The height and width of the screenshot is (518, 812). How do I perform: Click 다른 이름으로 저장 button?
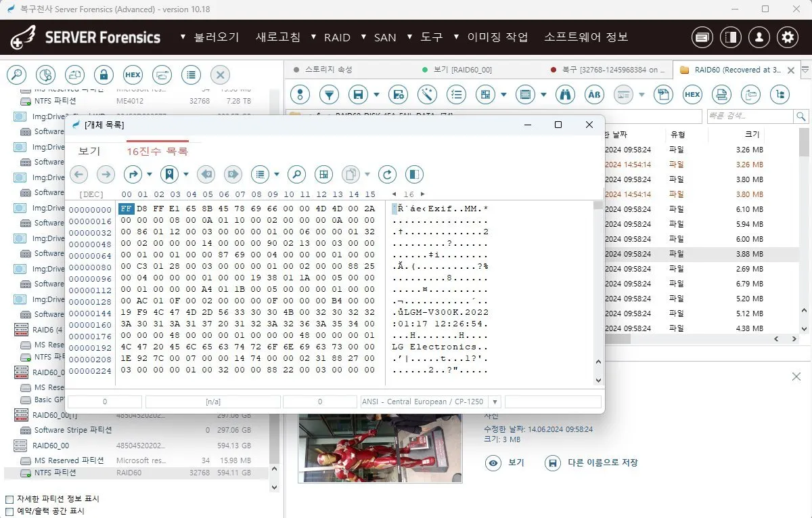591,463
